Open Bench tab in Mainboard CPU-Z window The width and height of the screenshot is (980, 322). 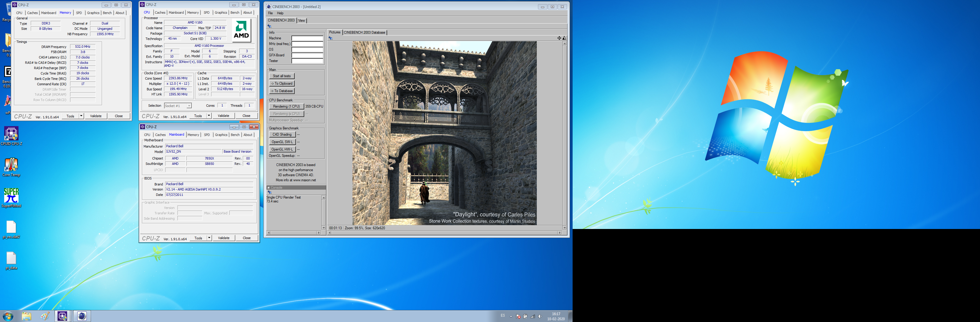click(235, 135)
